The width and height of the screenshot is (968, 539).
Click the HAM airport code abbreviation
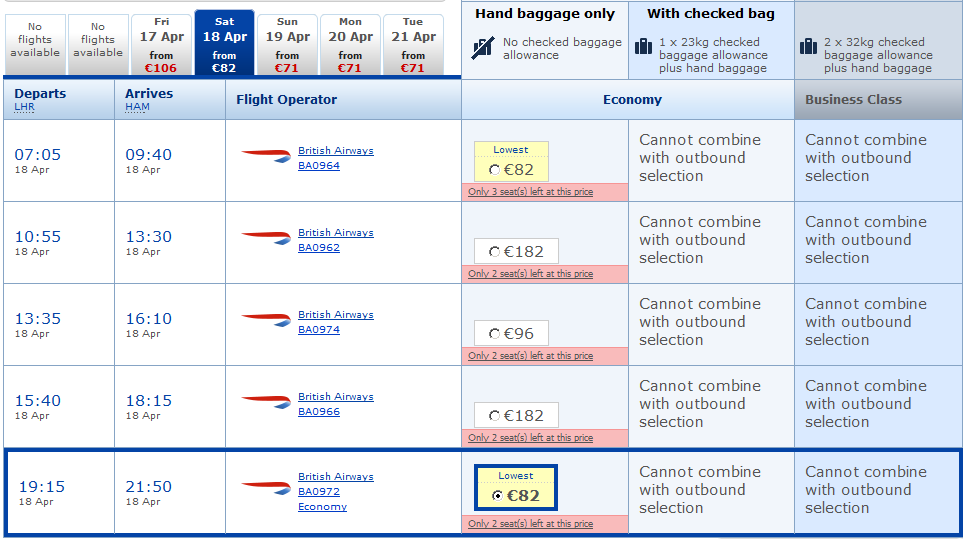[137, 107]
